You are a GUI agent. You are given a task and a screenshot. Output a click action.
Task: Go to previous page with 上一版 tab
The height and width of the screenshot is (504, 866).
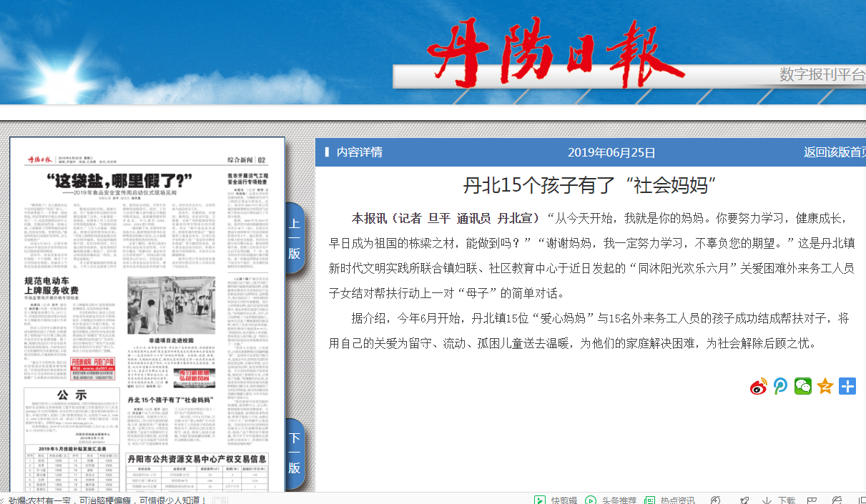pyautogui.click(x=295, y=238)
